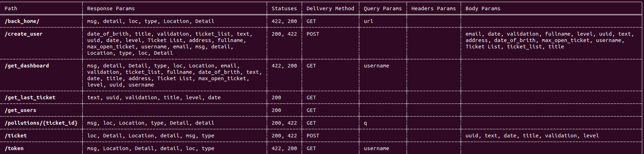Click the Headers Params header
644x154 pixels.
433,8
